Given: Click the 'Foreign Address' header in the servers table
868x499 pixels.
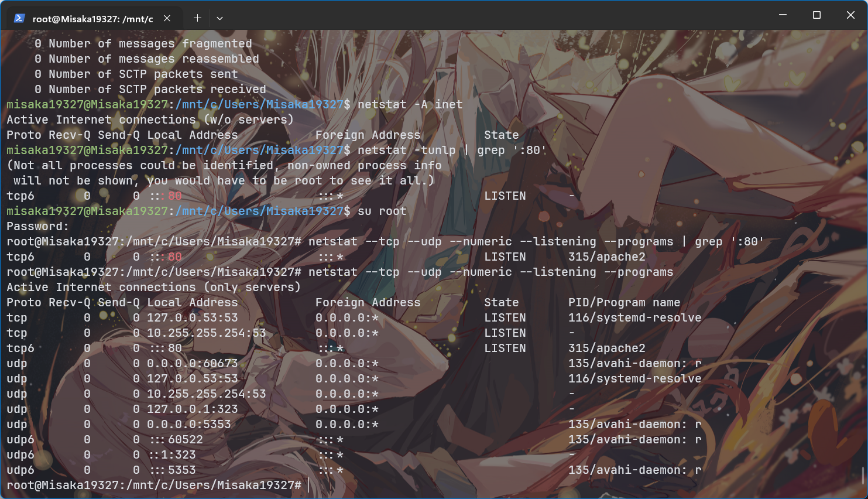Looking at the screenshot, I should [x=368, y=302].
